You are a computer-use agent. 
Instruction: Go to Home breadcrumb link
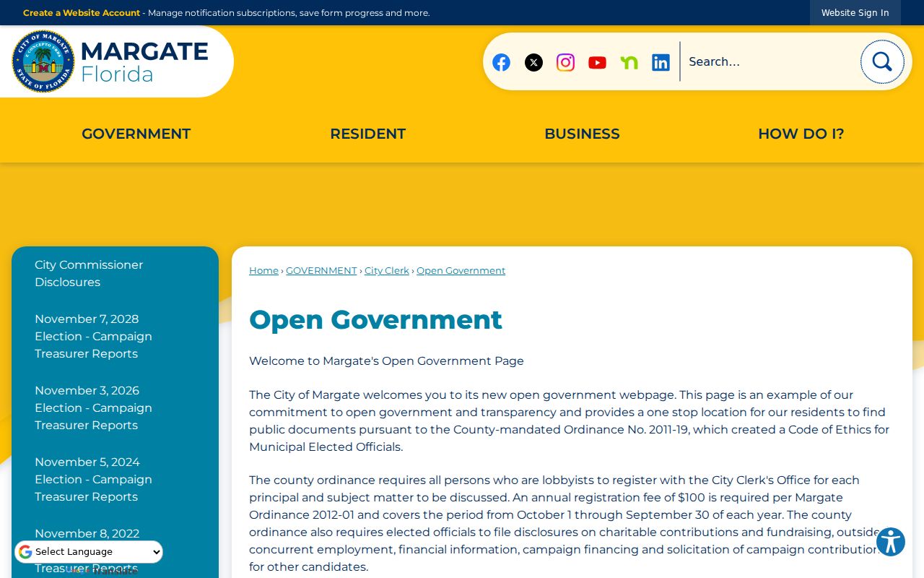[x=263, y=270]
